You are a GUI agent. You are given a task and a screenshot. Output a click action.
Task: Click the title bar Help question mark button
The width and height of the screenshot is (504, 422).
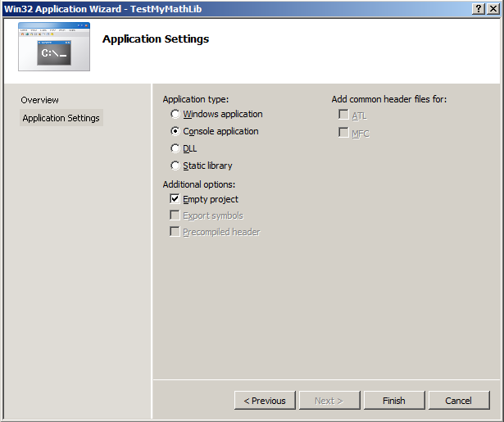pyautogui.click(x=478, y=8)
